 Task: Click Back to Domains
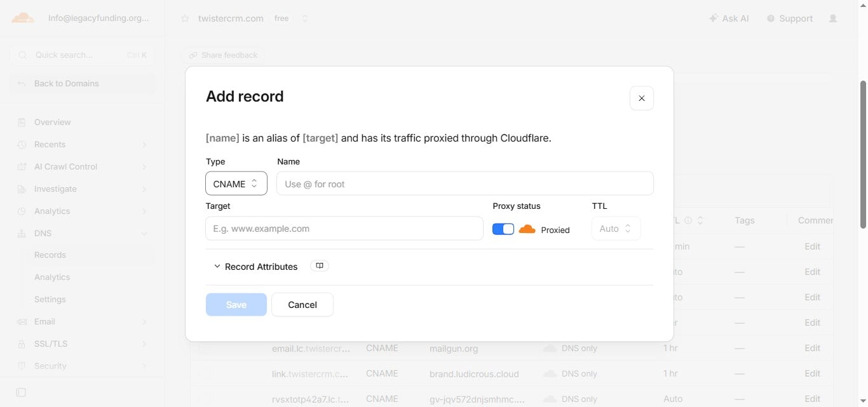click(82, 83)
